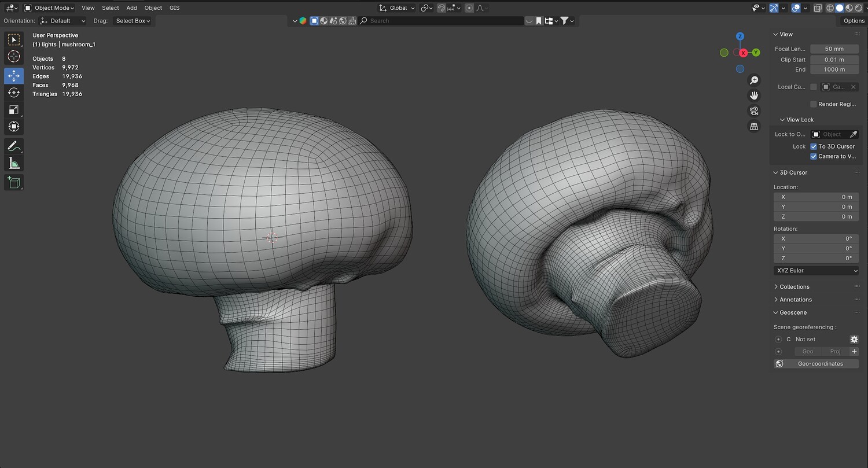Click the Geo-coordinates button
This screenshot has height=468, width=868.
click(x=816, y=364)
